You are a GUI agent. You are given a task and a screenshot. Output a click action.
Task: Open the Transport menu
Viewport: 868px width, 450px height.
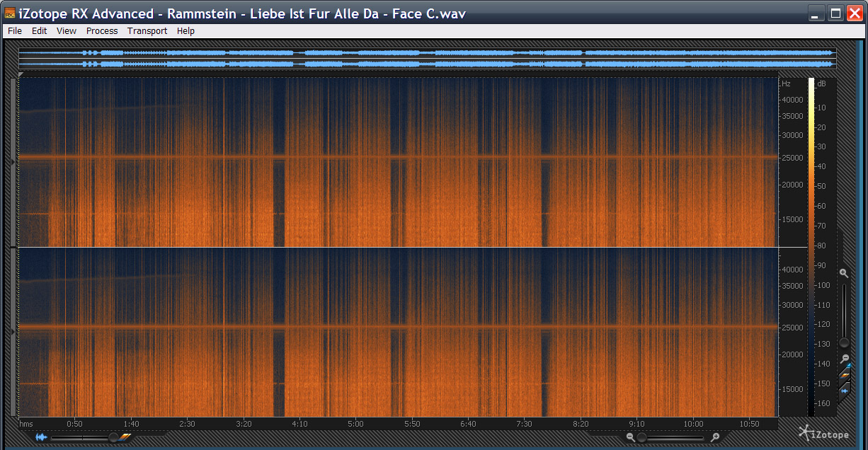coord(147,31)
